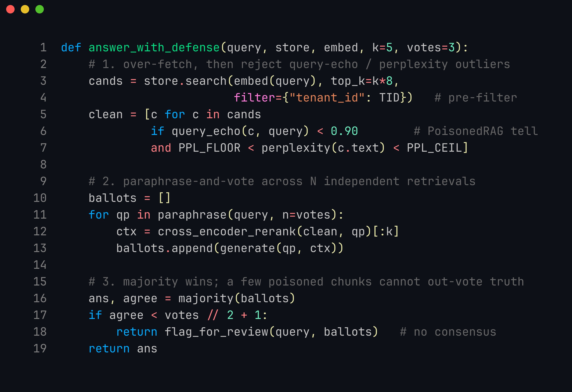Image resolution: width=572 pixels, height=392 pixels.
Task: Click the red close window dot
Action: point(10,9)
